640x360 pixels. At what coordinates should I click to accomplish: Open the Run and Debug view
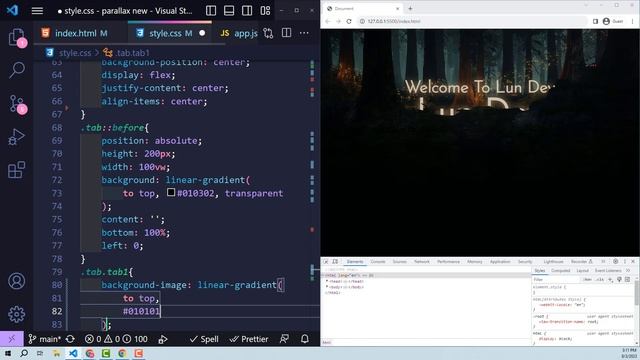point(16,137)
